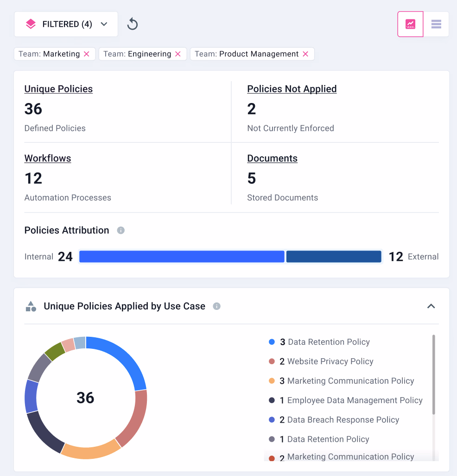The width and height of the screenshot is (457, 476).
Task: Collapse the Unique Policies Applied by Use Case panel
Action: coord(431,306)
